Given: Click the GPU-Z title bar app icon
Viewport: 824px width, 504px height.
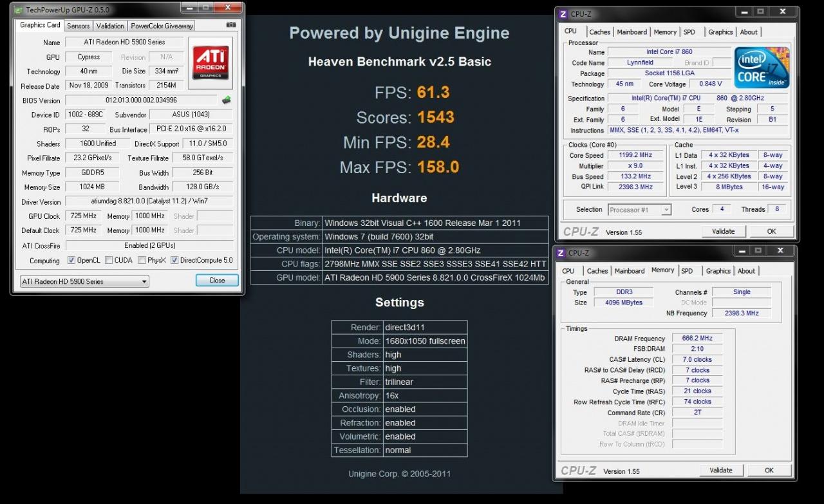Looking at the screenshot, I should click(x=18, y=10).
